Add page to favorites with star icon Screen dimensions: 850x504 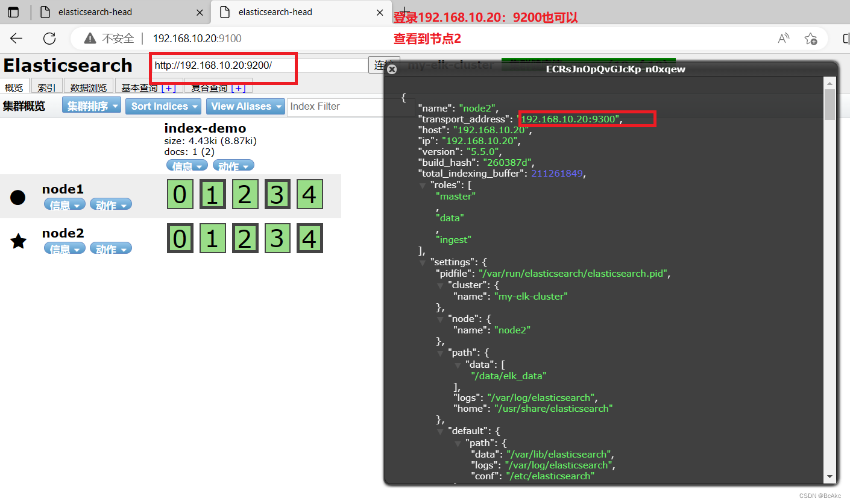(811, 39)
